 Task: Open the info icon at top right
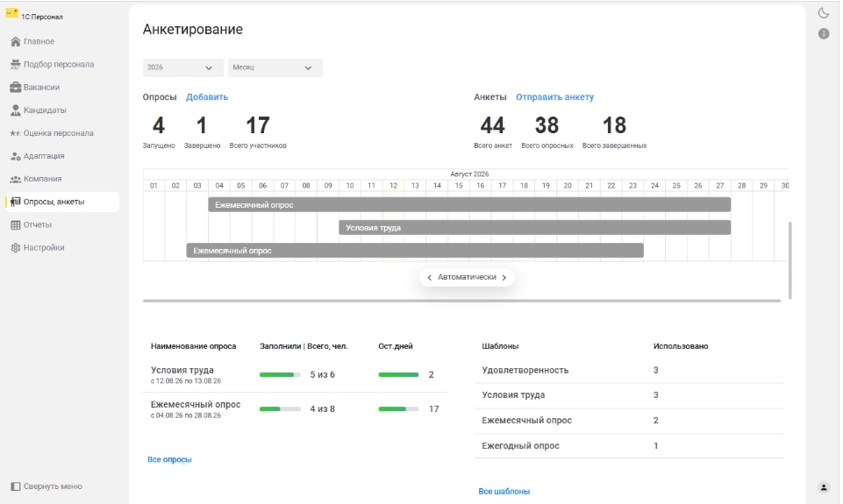pyautogui.click(x=823, y=34)
